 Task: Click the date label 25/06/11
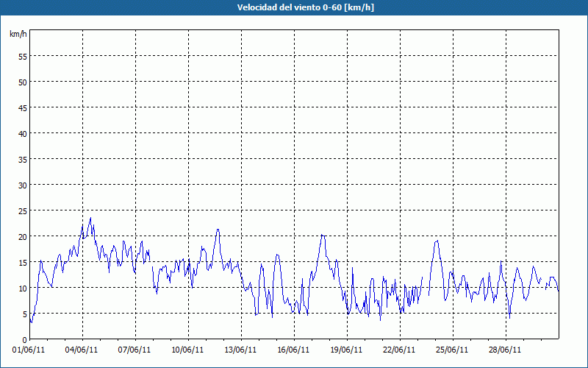452,350
